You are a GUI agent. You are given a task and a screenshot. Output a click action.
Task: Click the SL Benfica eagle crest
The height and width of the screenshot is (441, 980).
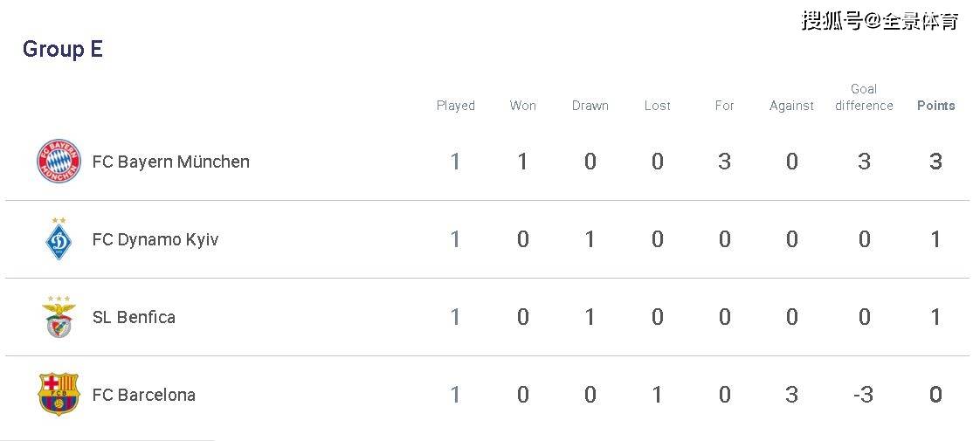[x=59, y=317]
